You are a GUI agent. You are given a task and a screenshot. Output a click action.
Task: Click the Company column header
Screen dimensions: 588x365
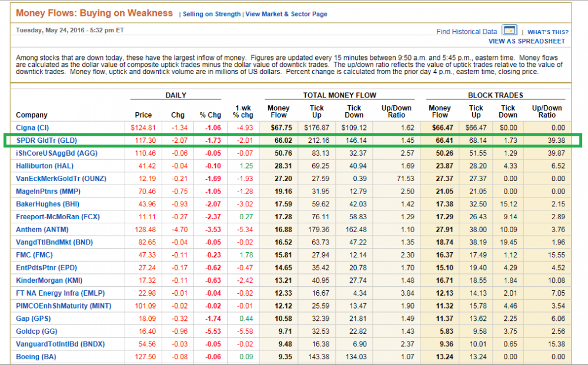32,115
